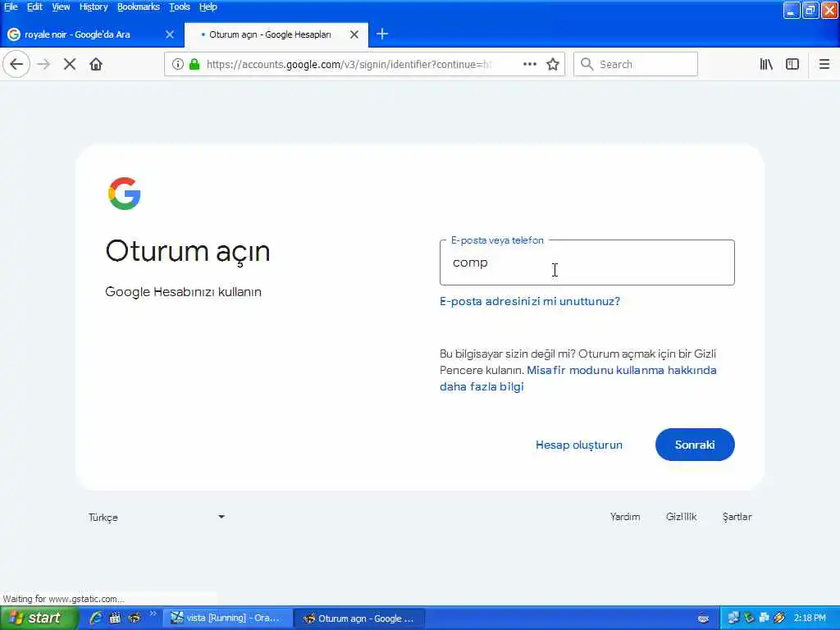Open the Gizlilik link
840x630 pixels.
pos(682,517)
